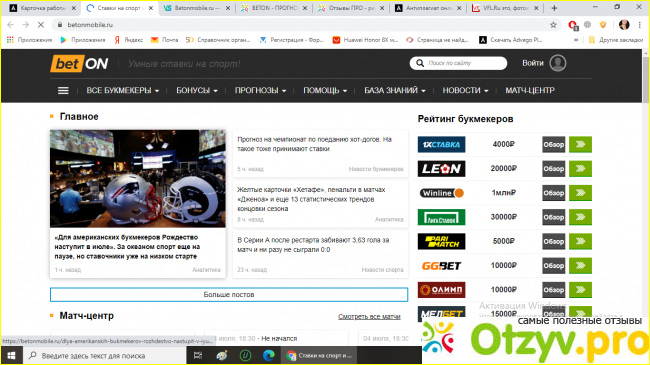Click green arrow button for 1xСтавка

pos(580,144)
